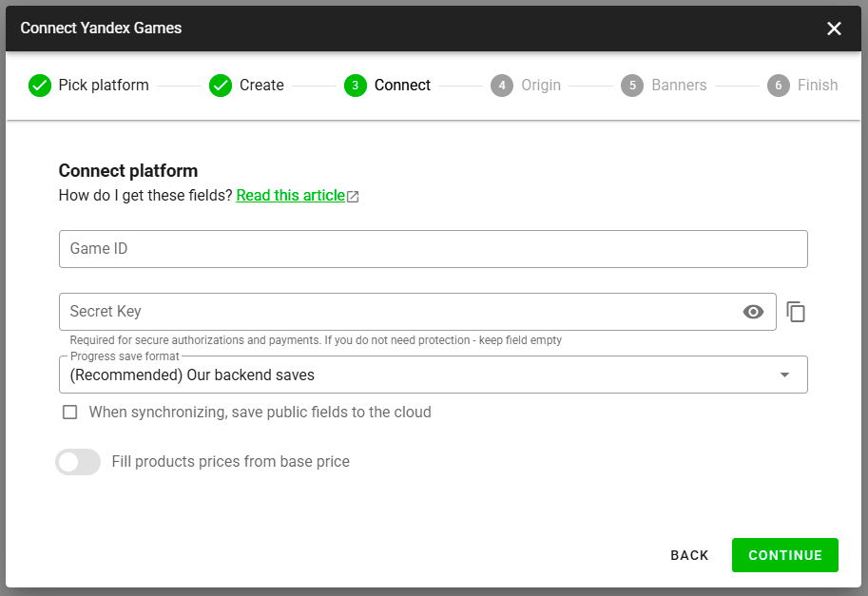The width and height of the screenshot is (868, 596).
Task: Show the Secret Key with the eye icon
Action: (x=753, y=312)
